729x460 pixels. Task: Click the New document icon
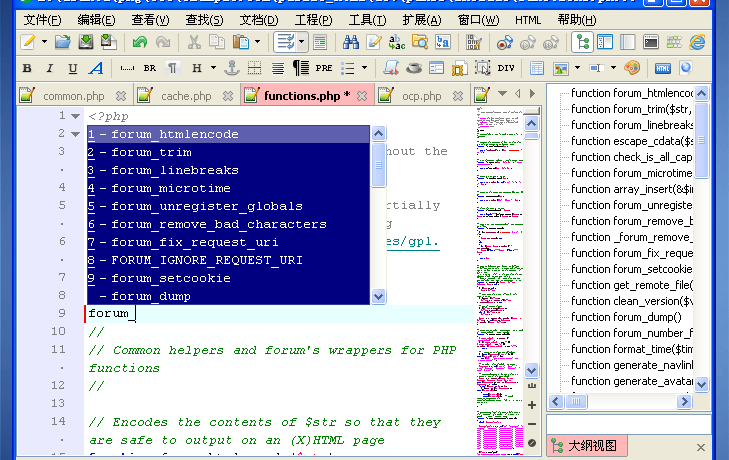point(28,42)
